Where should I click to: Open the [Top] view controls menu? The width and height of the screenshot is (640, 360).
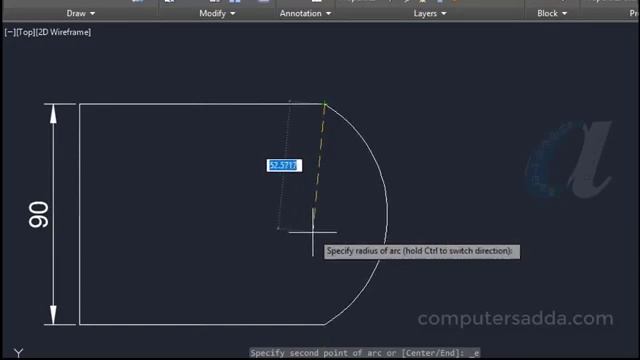[26, 32]
